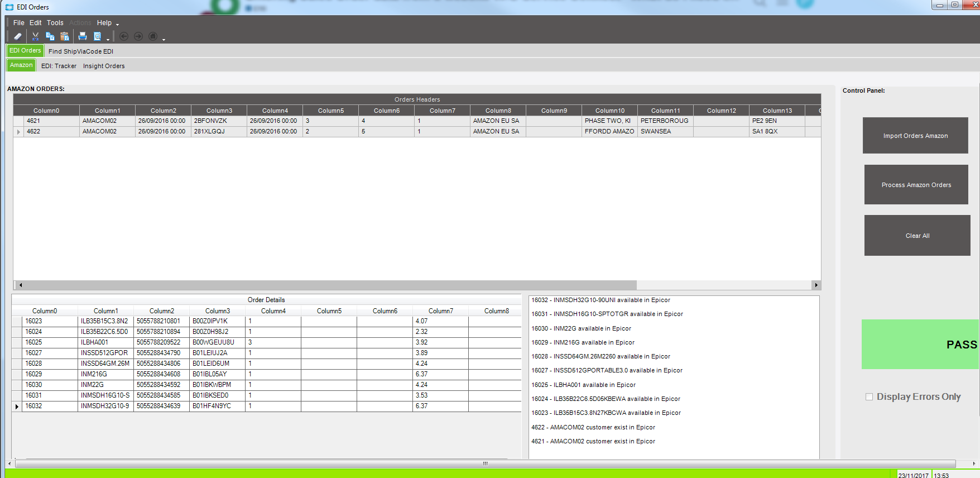Click the bottom window horizontal scrollbar thumb
Image resolution: width=980 pixels, height=478 pixels.
[x=486, y=463]
